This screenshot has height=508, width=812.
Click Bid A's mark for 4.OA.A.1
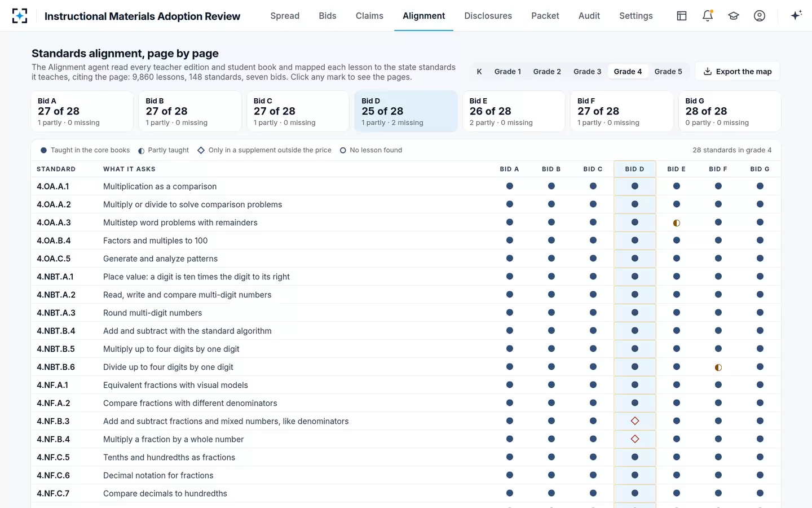[510, 186]
